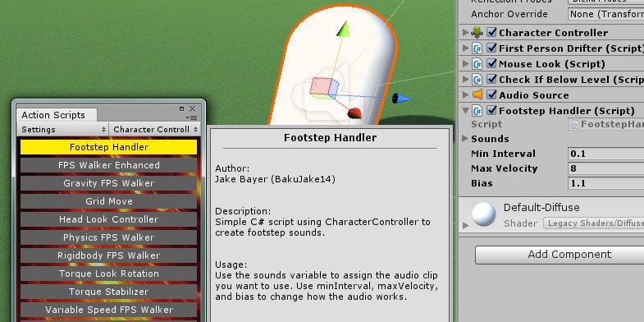
Task: Click the green Y-axis gizmo arrow
Action: click(344, 30)
